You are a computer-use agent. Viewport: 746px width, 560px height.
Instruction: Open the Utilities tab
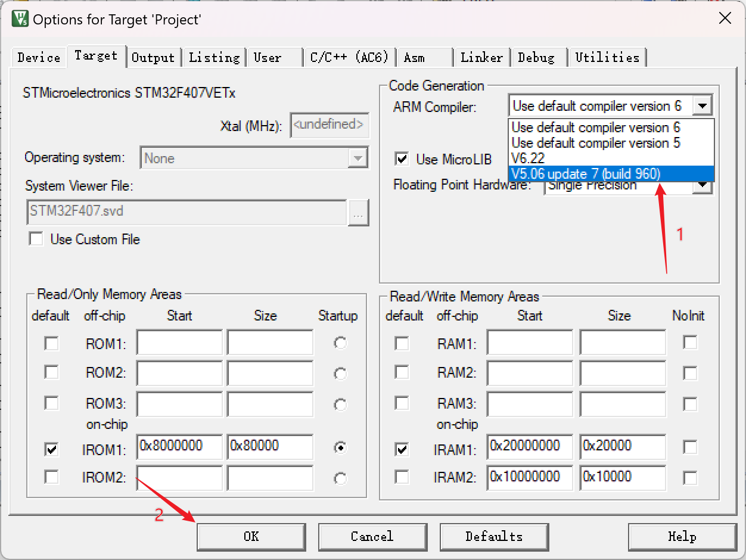(x=607, y=57)
